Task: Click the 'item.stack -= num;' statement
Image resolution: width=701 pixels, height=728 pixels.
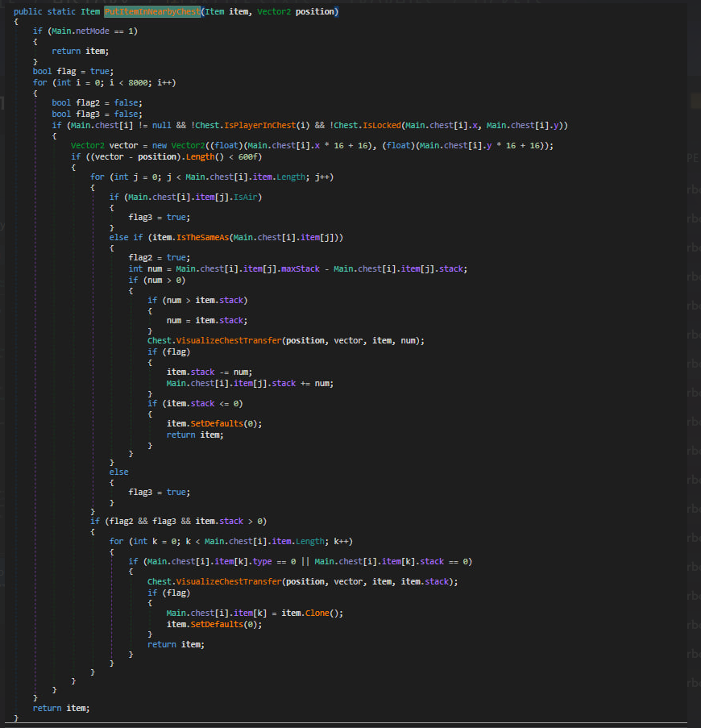Action: pyautogui.click(x=209, y=372)
